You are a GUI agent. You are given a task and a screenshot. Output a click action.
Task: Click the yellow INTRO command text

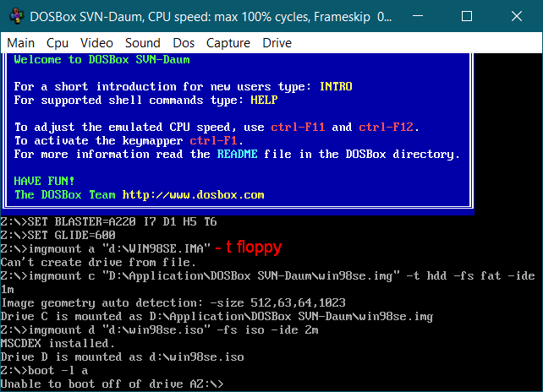336,86
